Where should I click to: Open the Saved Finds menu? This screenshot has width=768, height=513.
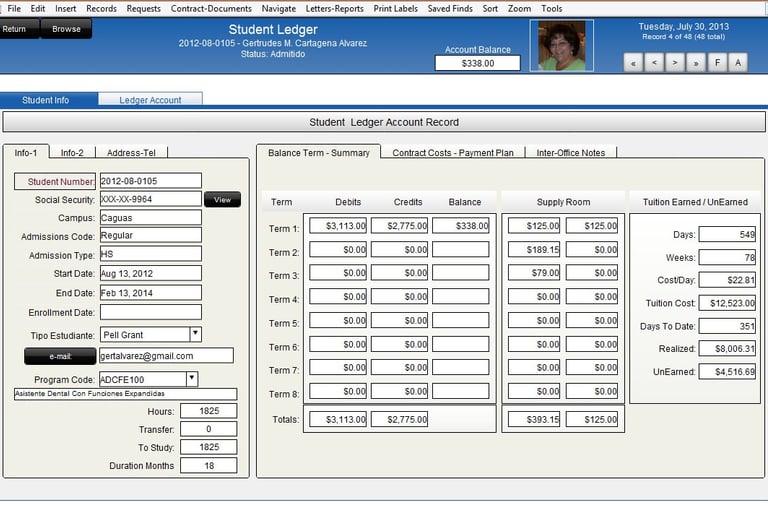(450, 8)
